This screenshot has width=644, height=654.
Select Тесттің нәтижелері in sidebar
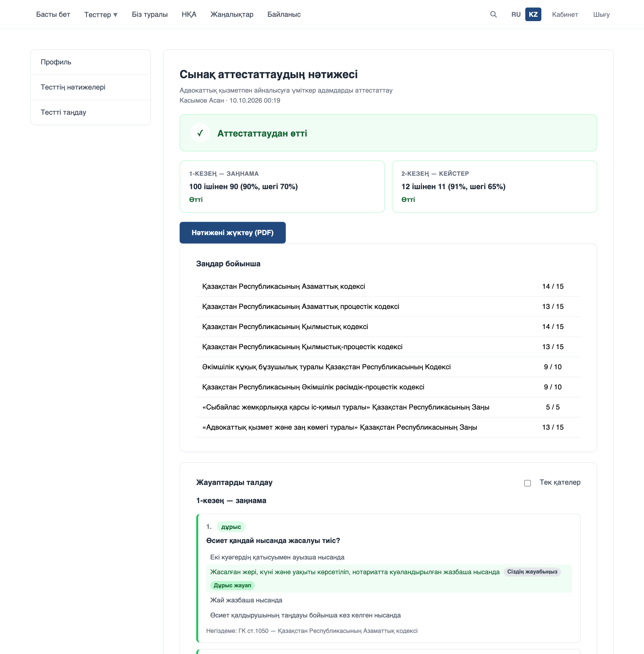click(x=90, y=87)
